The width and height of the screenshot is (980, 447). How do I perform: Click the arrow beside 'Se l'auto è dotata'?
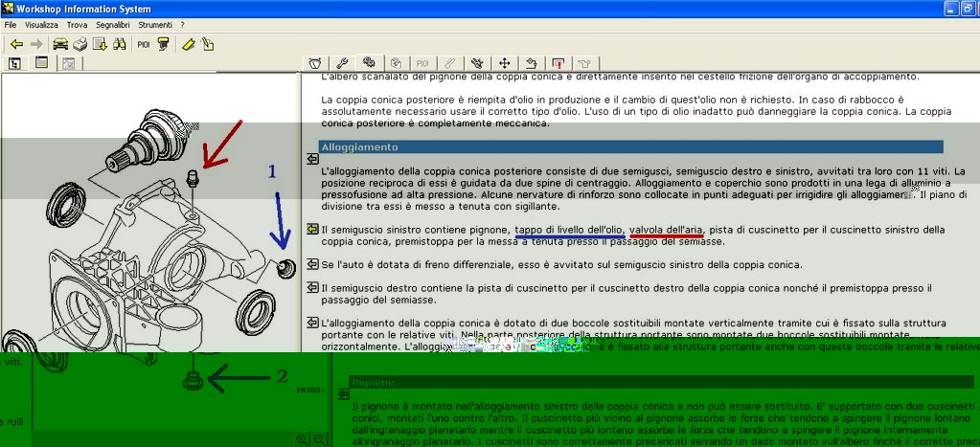(313, 264)
